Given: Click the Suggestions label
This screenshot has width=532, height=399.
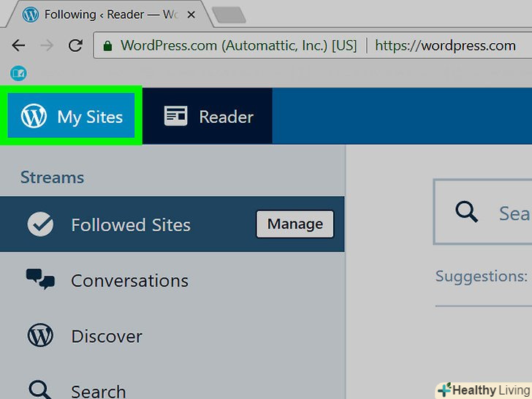Looking at the screenshot, I should coord(482,276).
